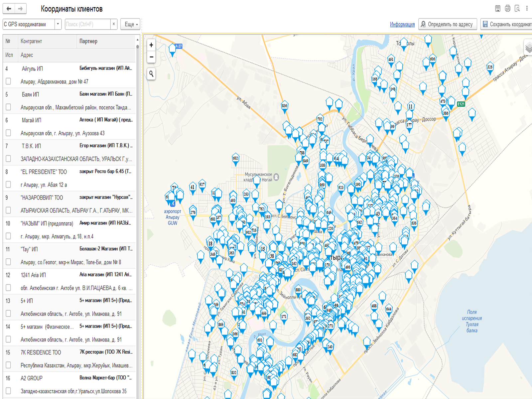Open the map search magnifier tool
Viewport: 532px width, 399px height.
pos(151,74)
